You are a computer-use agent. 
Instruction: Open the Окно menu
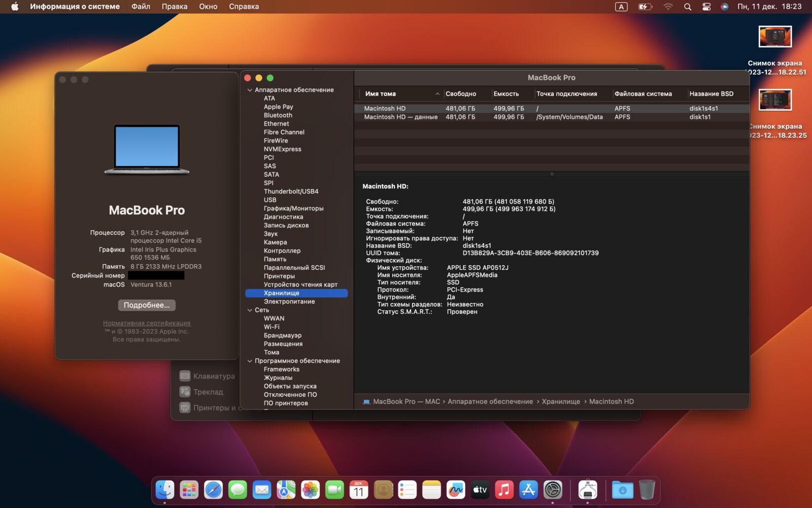coord(208,7)
